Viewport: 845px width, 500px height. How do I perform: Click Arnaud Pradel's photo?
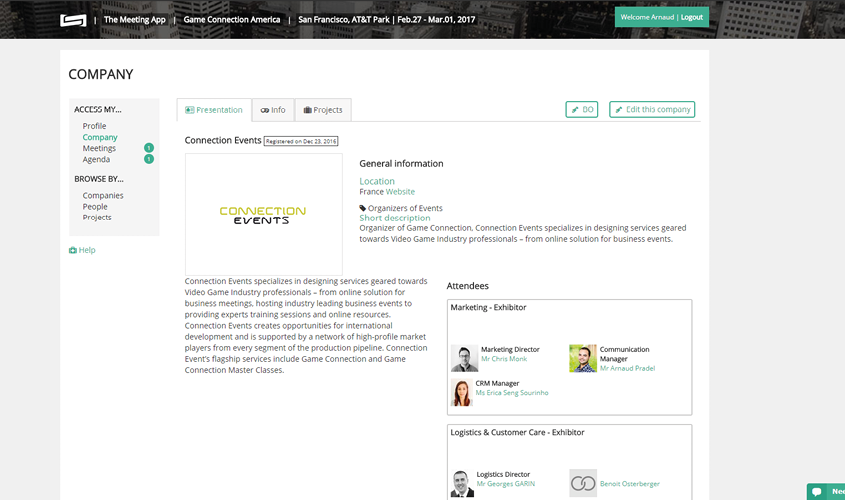[583, 358]
